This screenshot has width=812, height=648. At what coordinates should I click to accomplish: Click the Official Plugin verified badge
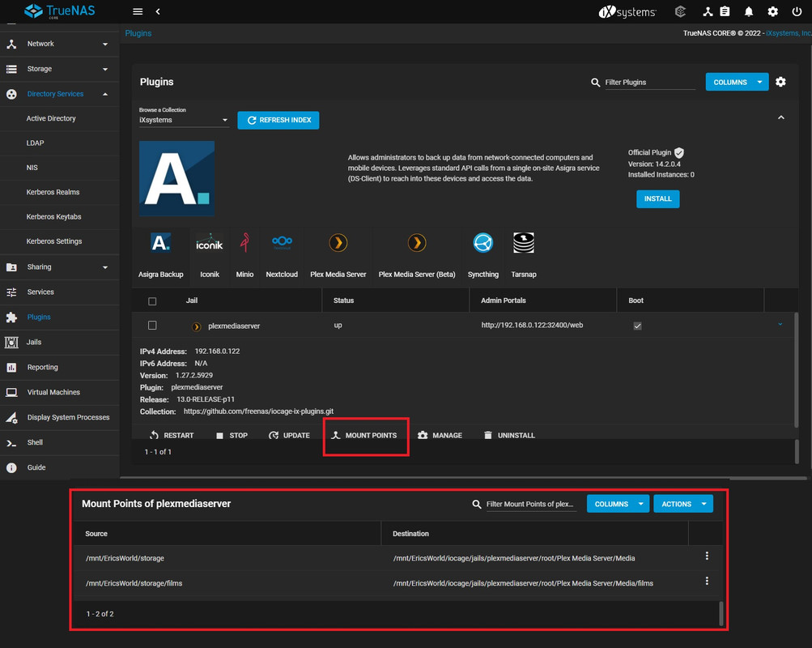[679, 153]
